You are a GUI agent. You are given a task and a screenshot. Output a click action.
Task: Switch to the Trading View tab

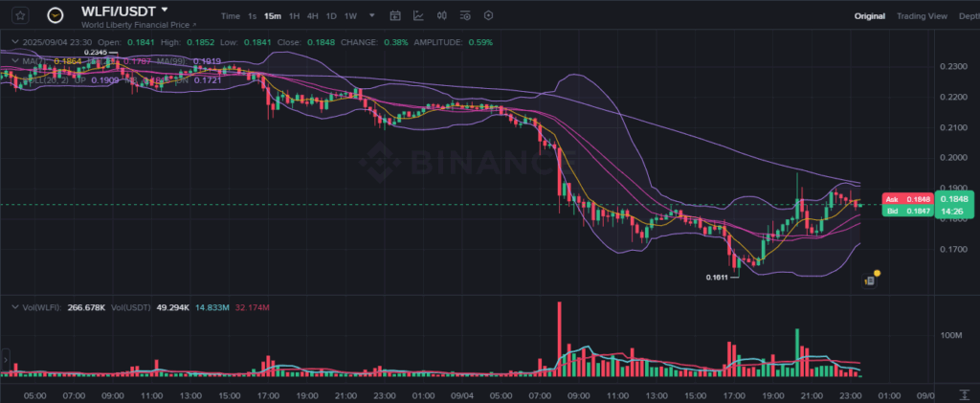click(x=921, y=16)
